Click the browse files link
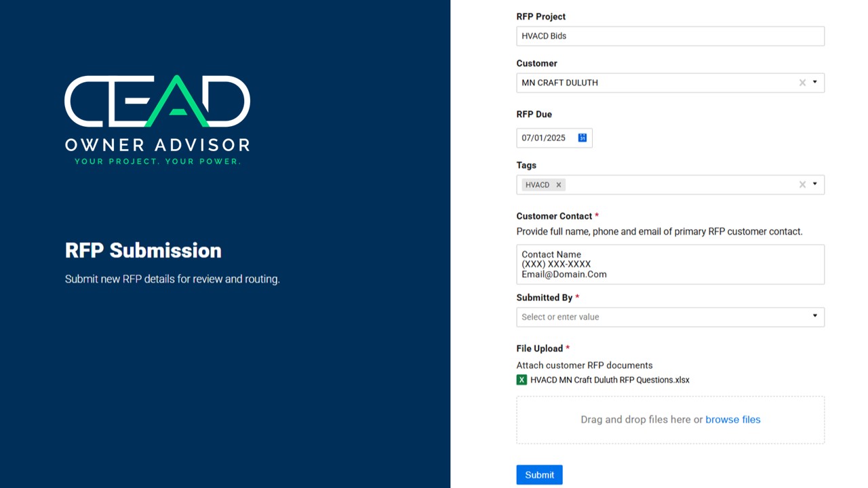 (x=732, y=420)
